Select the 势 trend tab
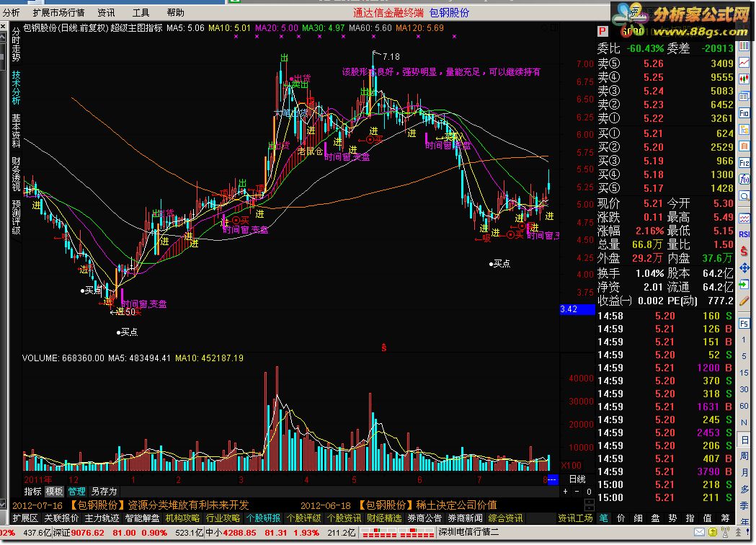 [x=672, y=518]
